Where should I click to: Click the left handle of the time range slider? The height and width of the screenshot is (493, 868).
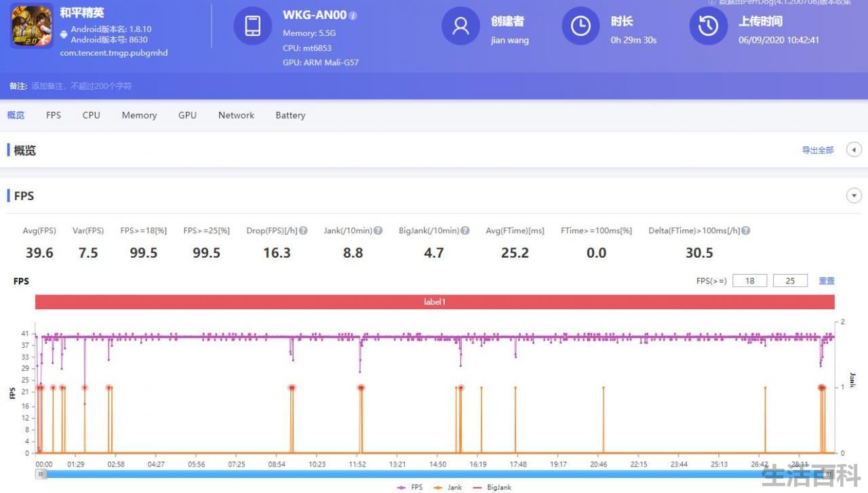pos(41,474)
